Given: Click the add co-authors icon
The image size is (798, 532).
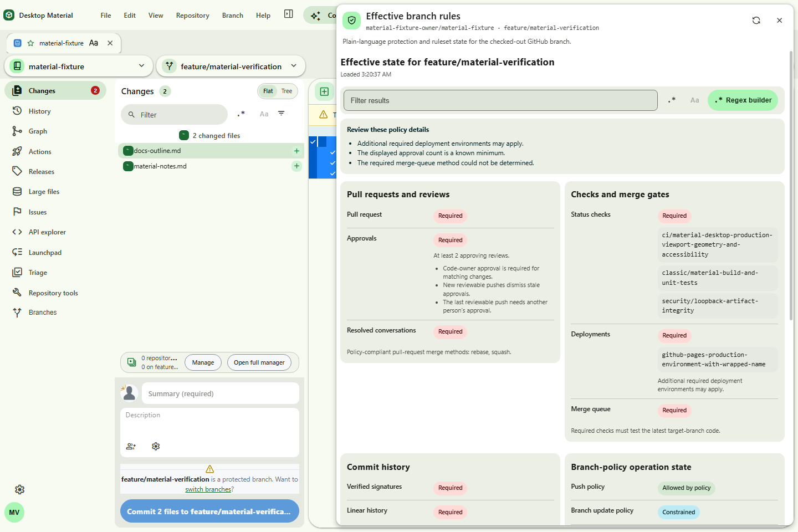Looking at the screenshot, I should [x=131, y=446].
